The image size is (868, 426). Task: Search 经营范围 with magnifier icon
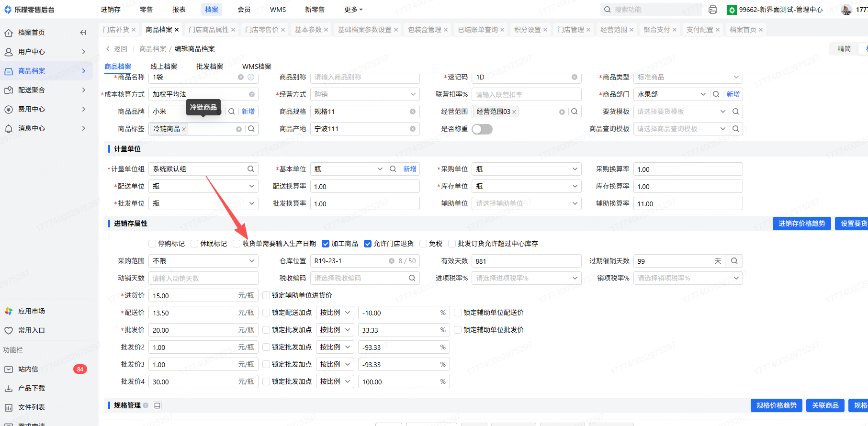pos(575,112)
